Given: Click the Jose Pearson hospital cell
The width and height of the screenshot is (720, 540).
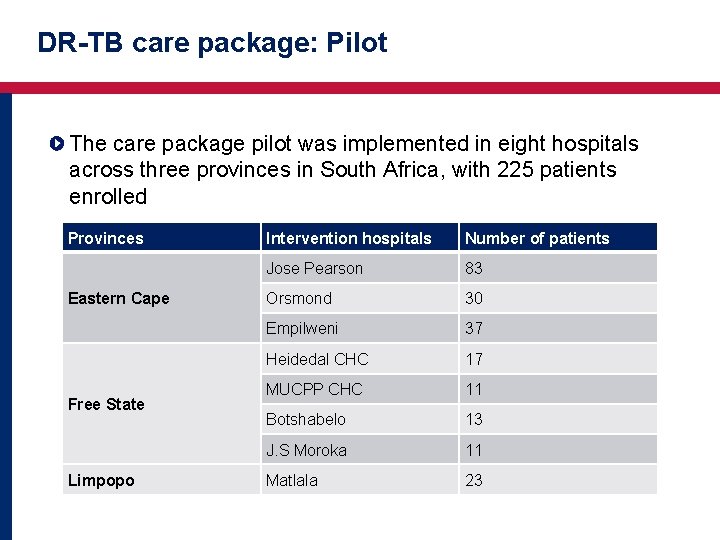Looking at the screenshot, I should coord(360,268).
